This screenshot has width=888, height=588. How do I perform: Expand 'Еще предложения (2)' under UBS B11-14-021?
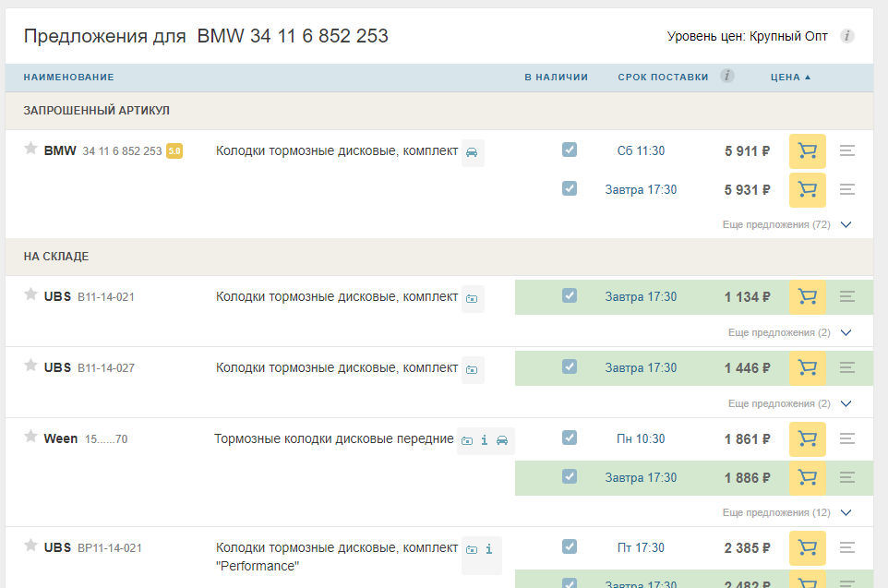point(789,332)
